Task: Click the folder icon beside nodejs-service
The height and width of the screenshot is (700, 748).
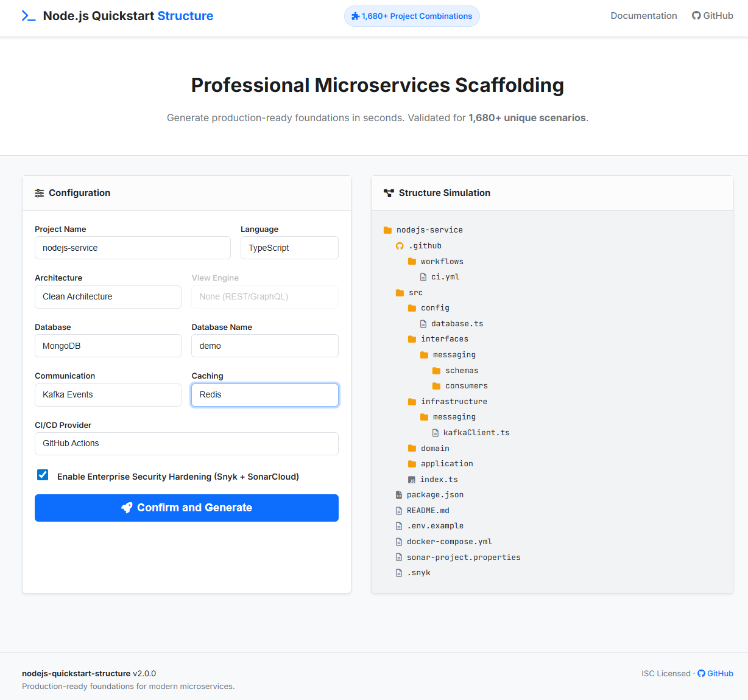Action: tap(387, 229)
